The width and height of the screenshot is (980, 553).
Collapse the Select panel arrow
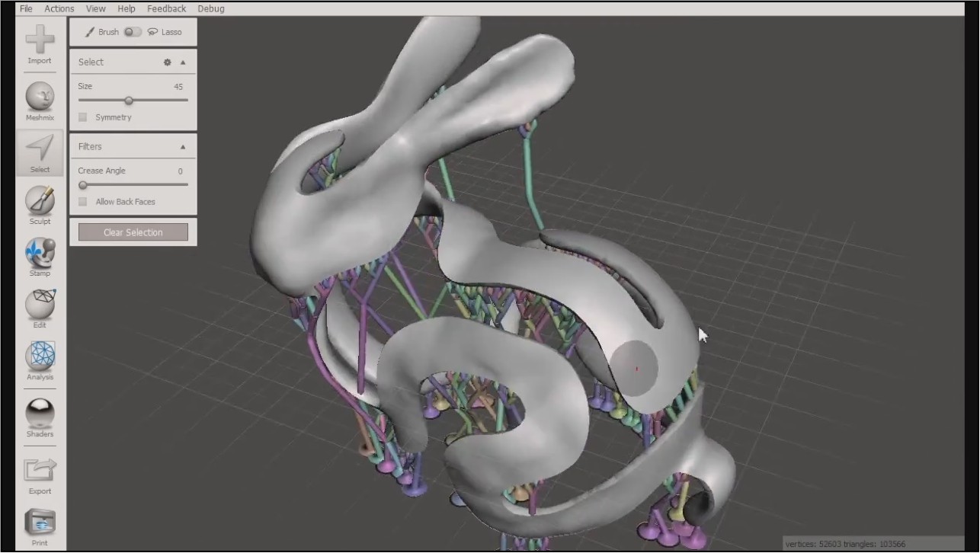coord(183,62)
